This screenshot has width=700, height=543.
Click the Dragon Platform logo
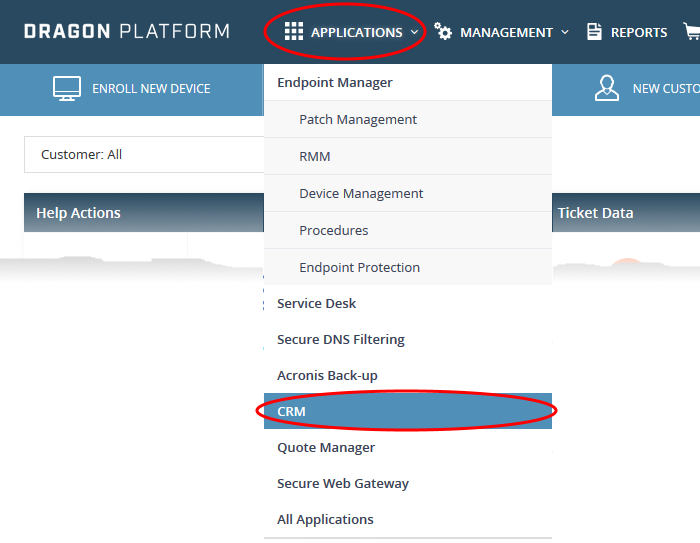[127, 31]
